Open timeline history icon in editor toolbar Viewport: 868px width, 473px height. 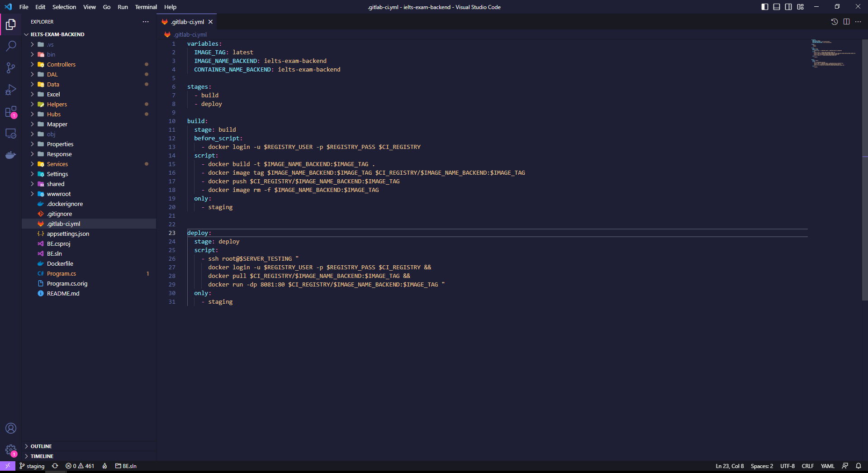[x=835, y=22]
